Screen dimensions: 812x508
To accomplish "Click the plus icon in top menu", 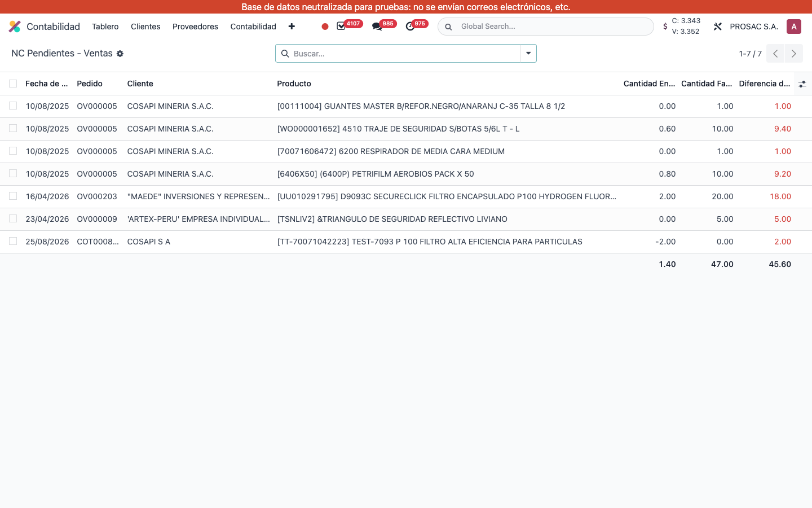I will tap(292, 27).
